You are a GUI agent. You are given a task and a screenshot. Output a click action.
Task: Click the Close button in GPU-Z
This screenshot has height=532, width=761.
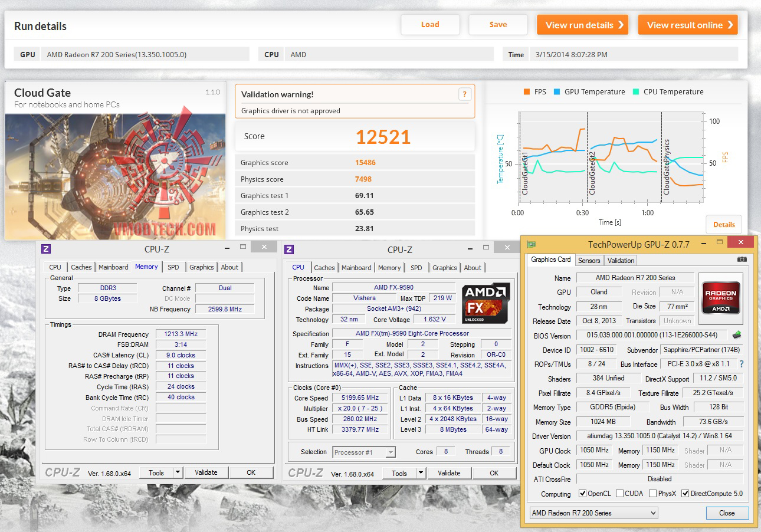pos(727,513)
